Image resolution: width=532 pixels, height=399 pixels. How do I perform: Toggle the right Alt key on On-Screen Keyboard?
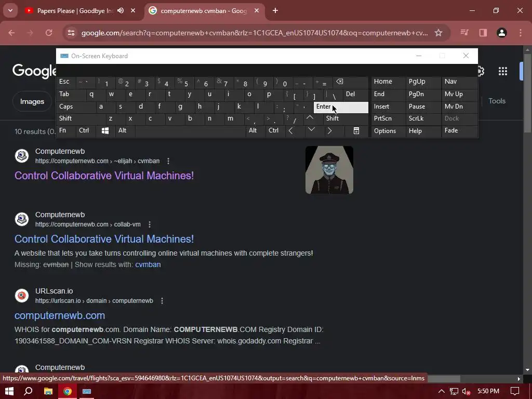(256, 130)
